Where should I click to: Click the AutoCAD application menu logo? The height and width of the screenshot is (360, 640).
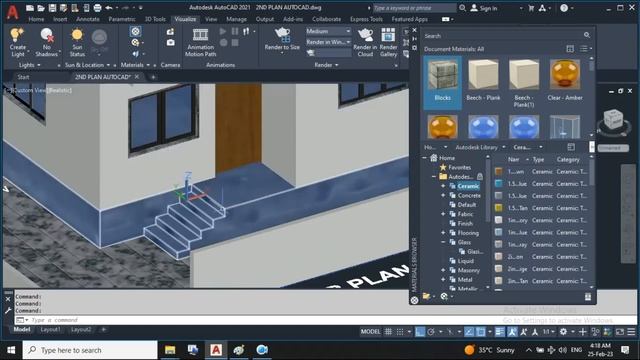pos(13,12)
